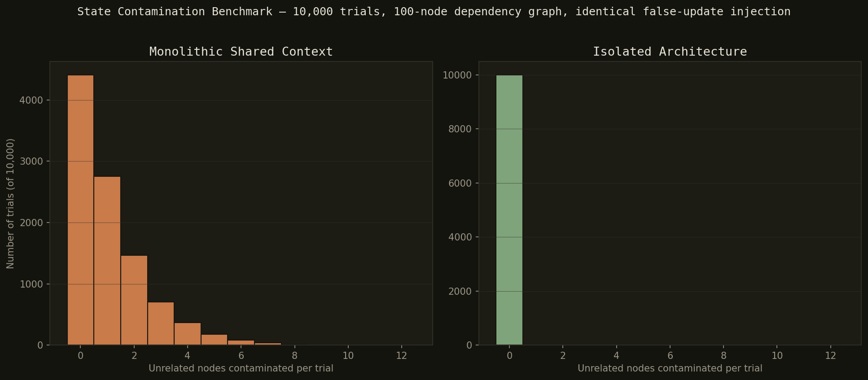
Task: Click the 12 tick on left x-axis
Action: [x=402, y=356]
